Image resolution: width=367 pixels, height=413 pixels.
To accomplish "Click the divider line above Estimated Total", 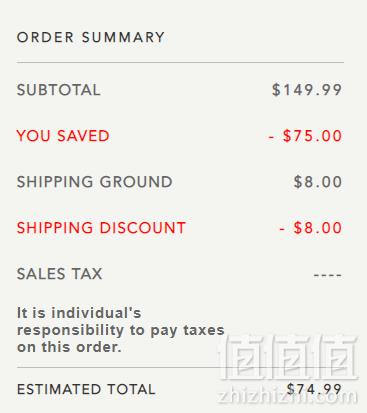I will [x=180, y=368].
